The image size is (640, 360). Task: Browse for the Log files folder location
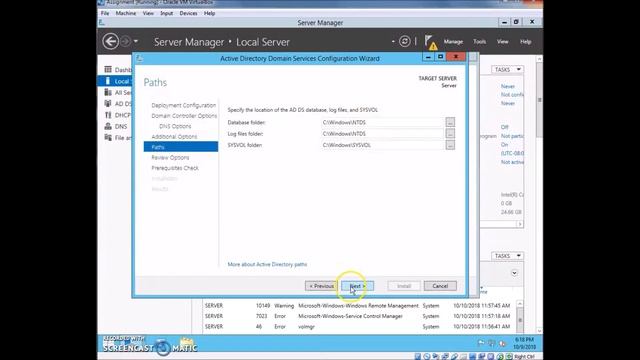[450, 133]
